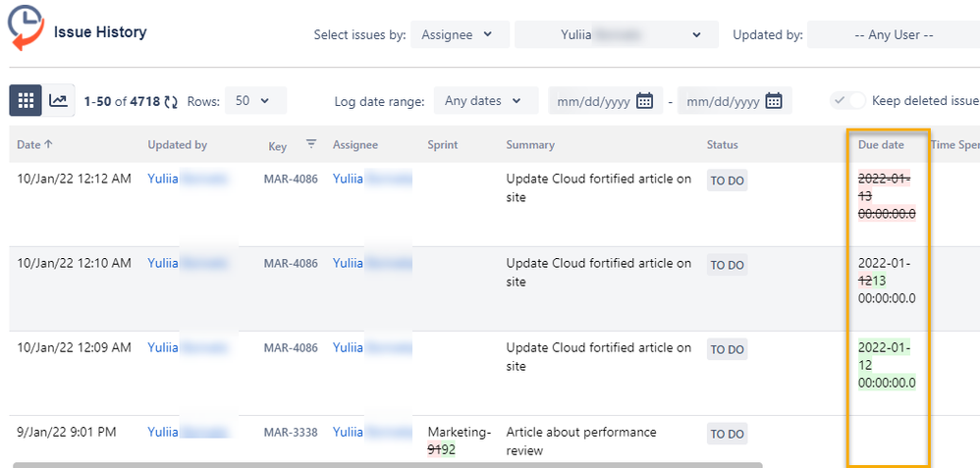The image size is (980, 468).
Task: Click the Status column header
Action: [x=722, y=145]
